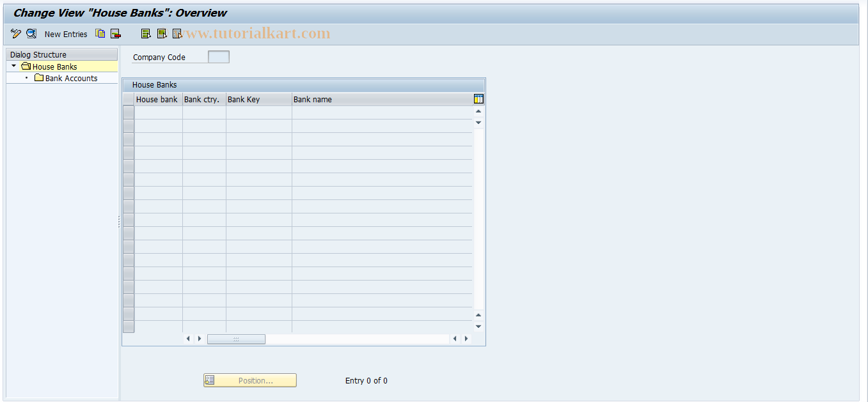Click the Bank Key column header

(x=258, y=99)
